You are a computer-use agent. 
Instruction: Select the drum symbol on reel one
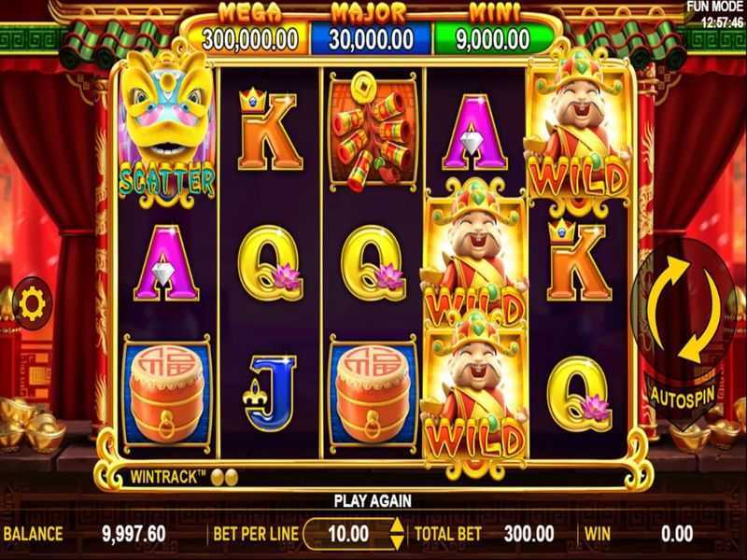167,394
